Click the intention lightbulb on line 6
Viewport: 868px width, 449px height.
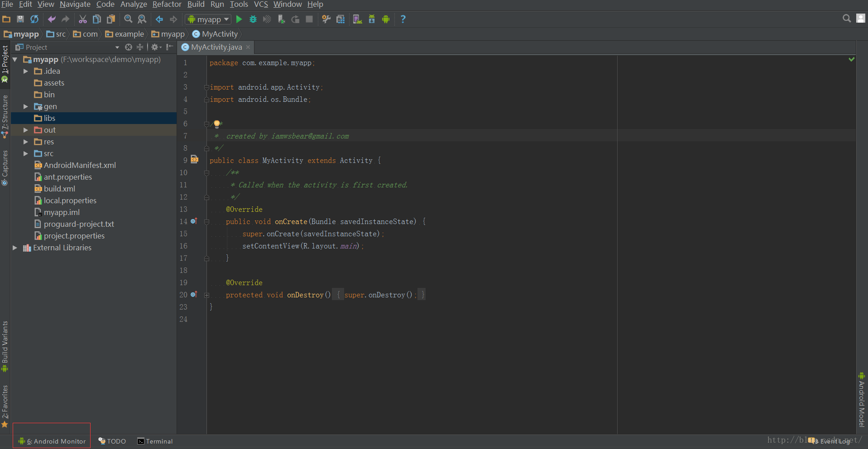(x=217, y=124)
